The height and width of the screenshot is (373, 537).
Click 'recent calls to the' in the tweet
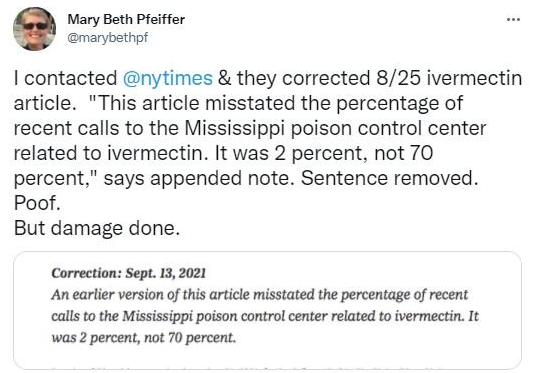pos(96,128)
